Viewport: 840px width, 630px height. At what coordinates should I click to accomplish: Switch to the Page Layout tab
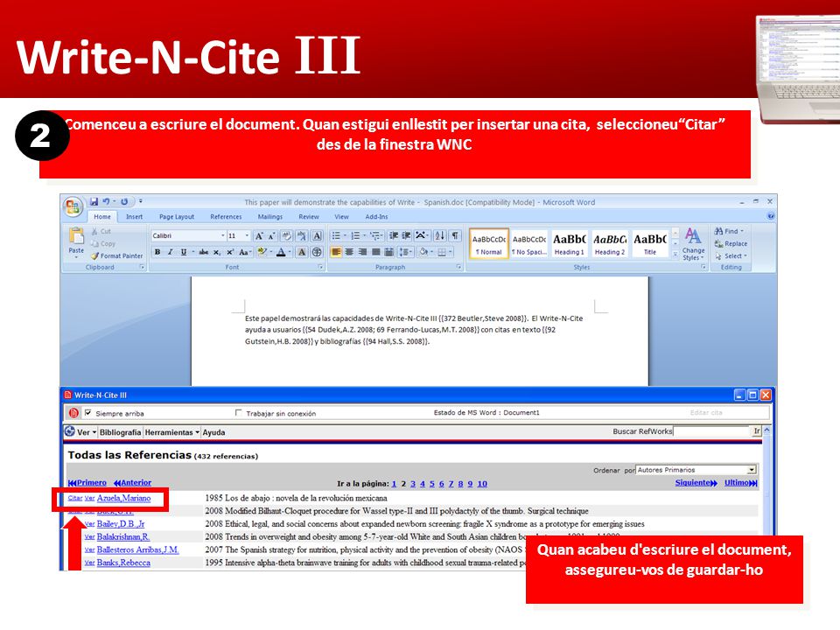[x=176, y=217]
